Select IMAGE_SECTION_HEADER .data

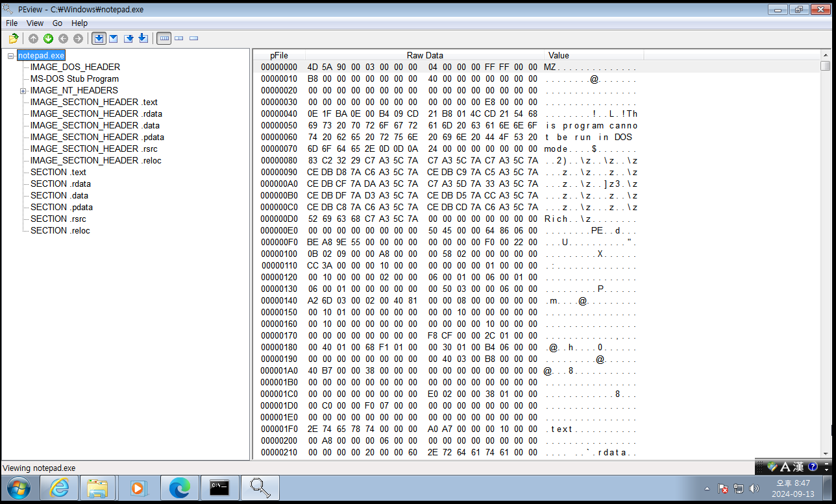[95, 125]
